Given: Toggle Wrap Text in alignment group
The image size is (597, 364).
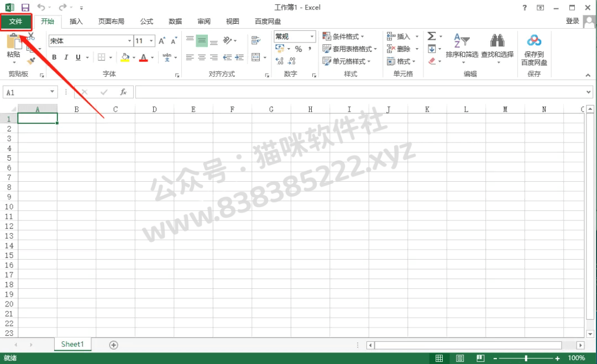Looking at the screenshot, I should click(x=256, y=40).
